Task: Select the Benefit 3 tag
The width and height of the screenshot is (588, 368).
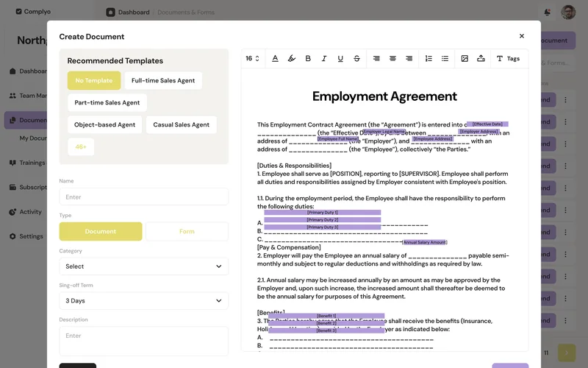Action: [x=326, y=330]
